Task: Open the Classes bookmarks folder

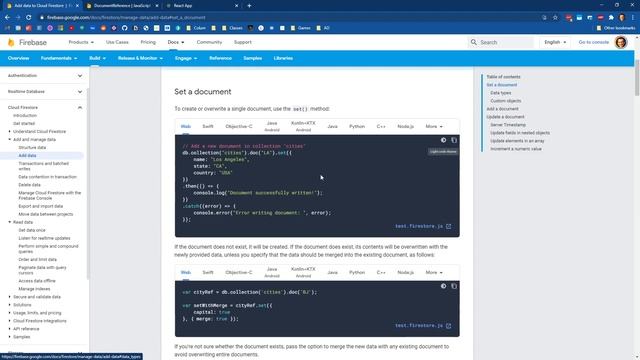Action: [232, 28]
